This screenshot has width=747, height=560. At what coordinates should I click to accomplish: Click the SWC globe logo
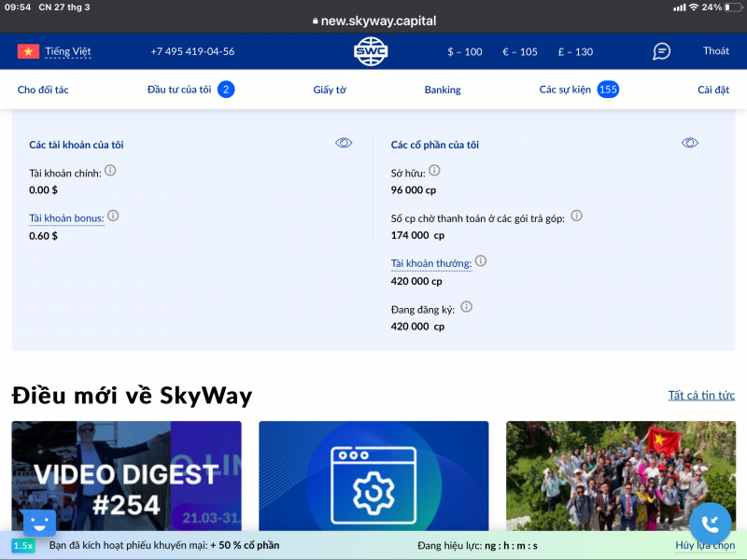coord(371,51)
